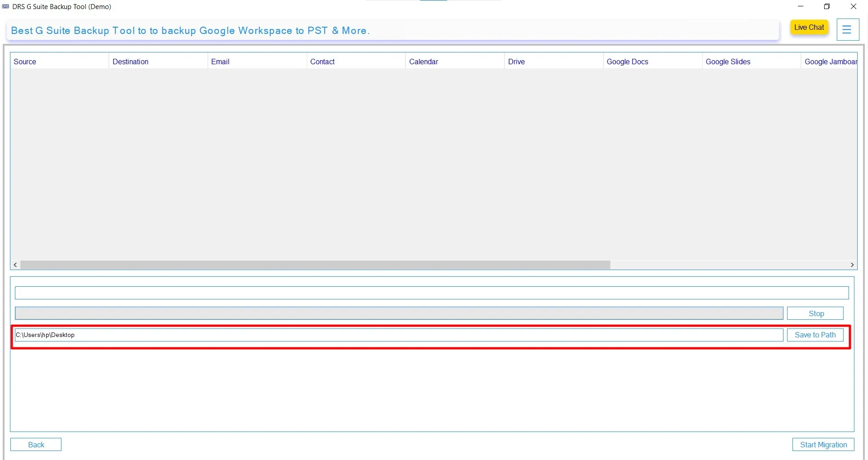Select the Google Slides column header
This screenshot has height=460, width=868.
[752, 62]
